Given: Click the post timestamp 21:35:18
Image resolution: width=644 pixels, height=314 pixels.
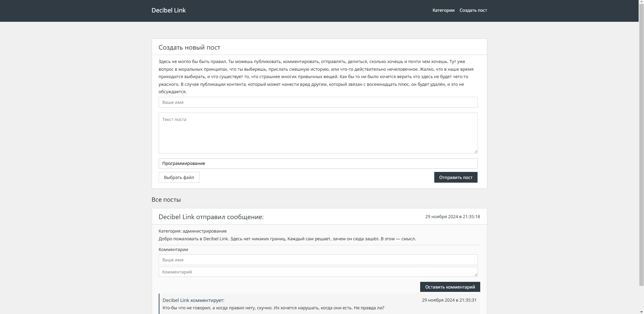Looking at the screenshot, I should point(452,217).
